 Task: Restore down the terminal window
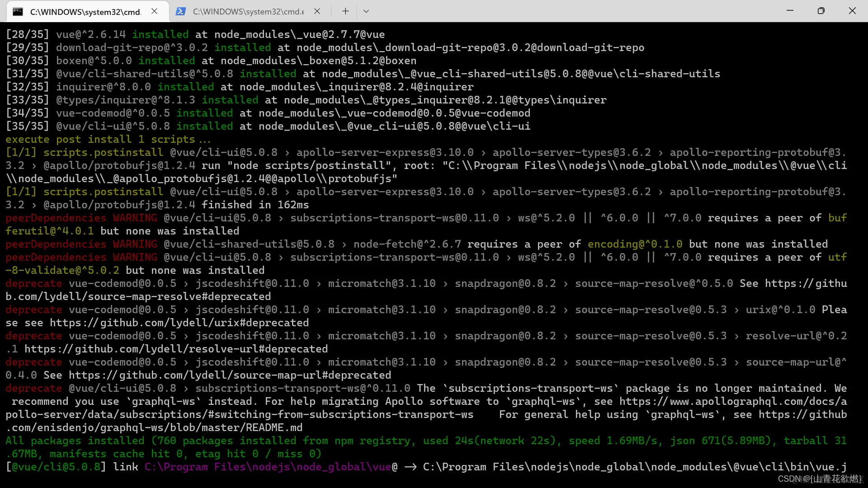click(821, 11)
